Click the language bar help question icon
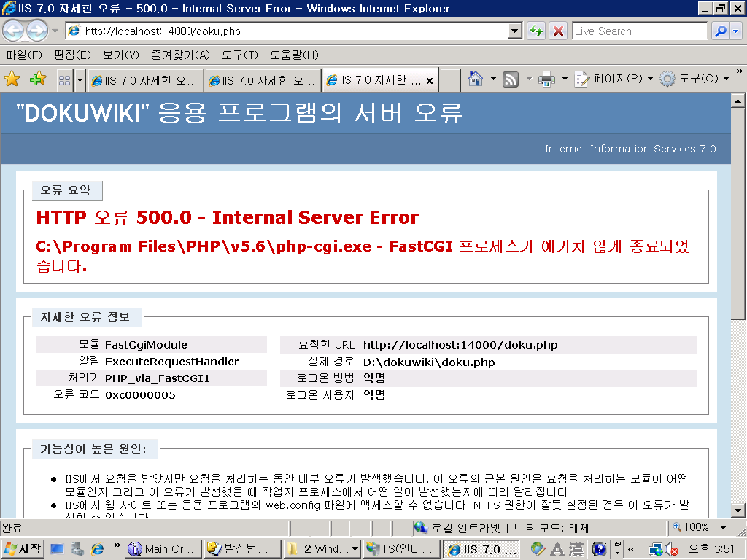 point(600,550)
